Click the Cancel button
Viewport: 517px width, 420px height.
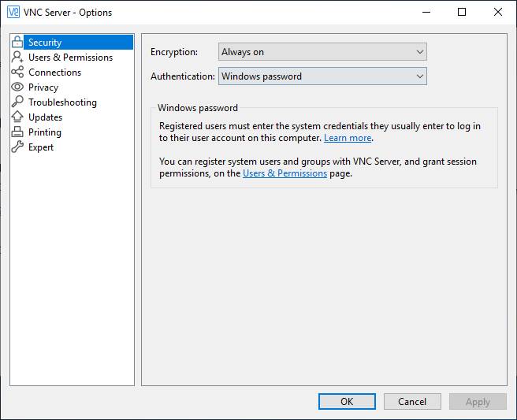pos(412,402)
